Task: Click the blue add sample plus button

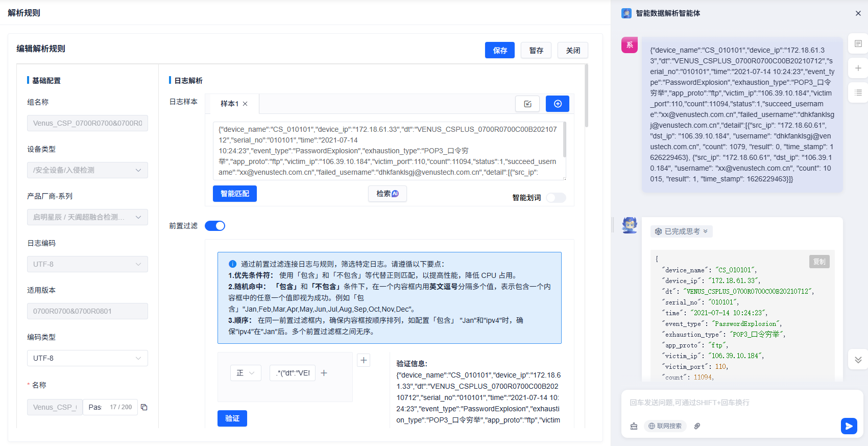Action: pos(558,104)
